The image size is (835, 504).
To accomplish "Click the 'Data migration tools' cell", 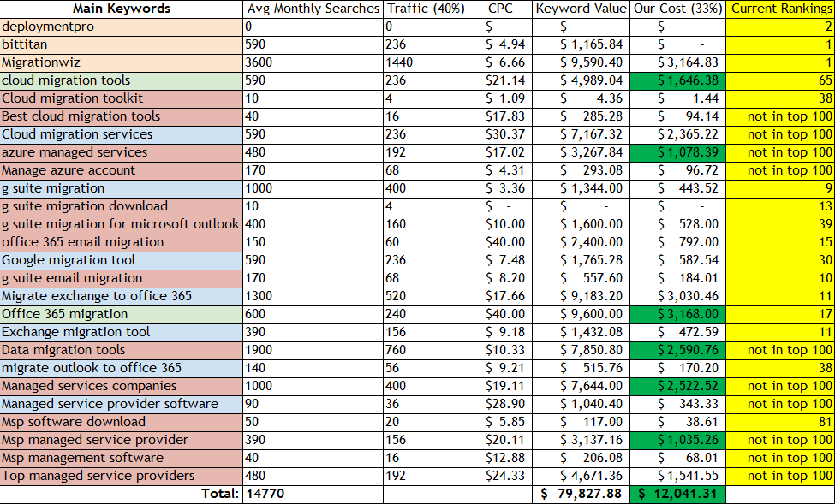I will point(122,350).
